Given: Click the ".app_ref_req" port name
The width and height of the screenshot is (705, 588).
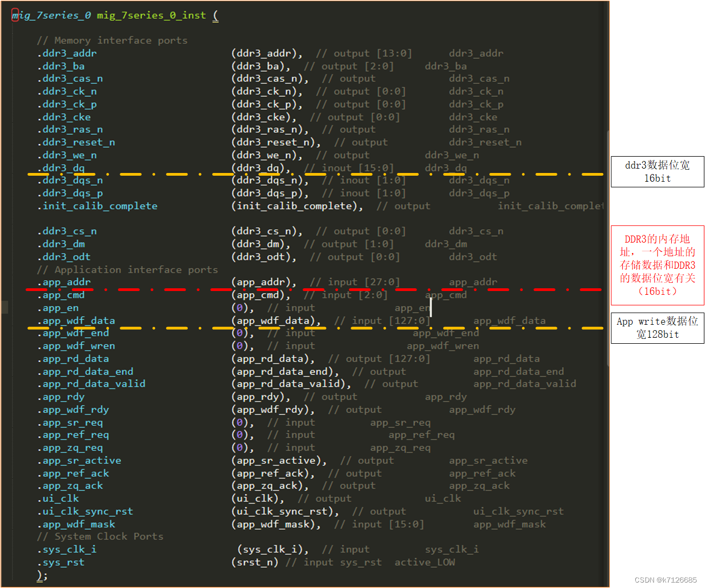Looking at the screenshot, I should 73,435.
